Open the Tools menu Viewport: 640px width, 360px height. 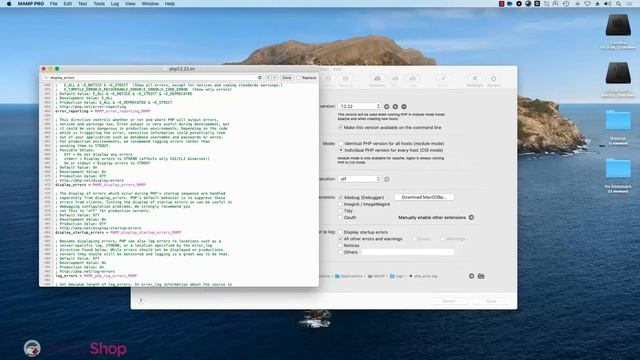point(99,4)
